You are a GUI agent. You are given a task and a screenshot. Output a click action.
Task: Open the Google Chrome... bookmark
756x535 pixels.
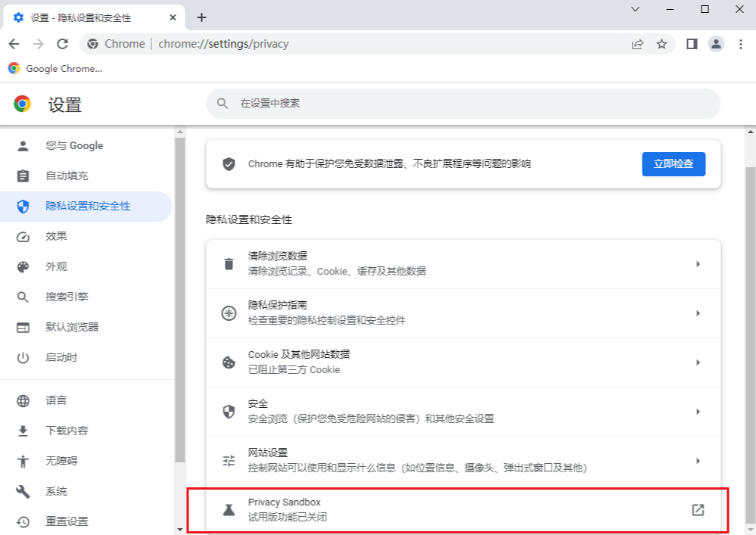[x=55, y=68]
